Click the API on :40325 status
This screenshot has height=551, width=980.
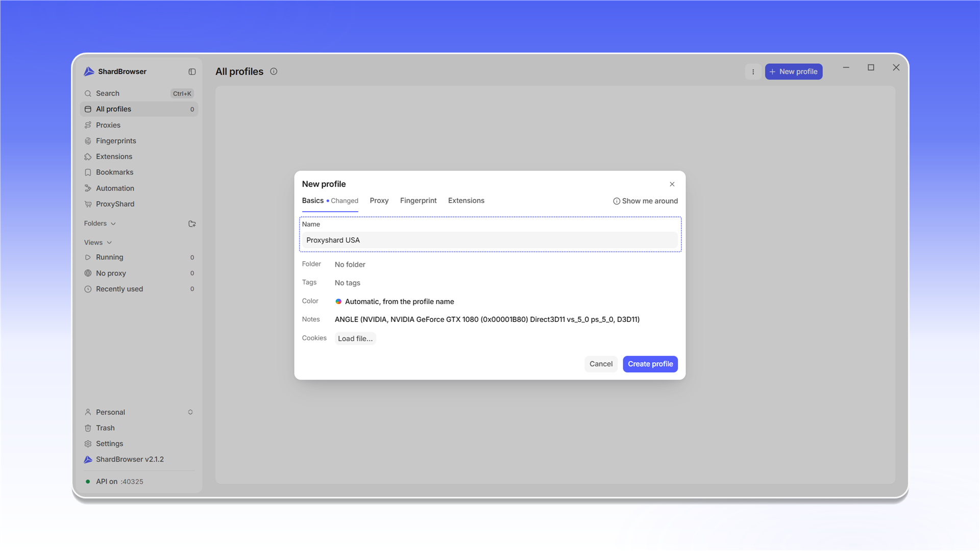tap(114, 482)
